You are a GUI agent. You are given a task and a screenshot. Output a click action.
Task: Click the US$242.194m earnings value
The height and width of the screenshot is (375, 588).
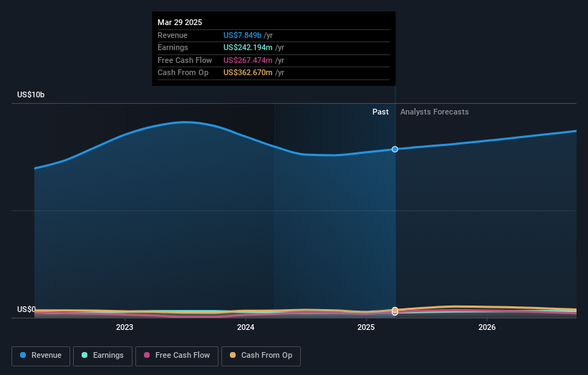click(248, 47)
